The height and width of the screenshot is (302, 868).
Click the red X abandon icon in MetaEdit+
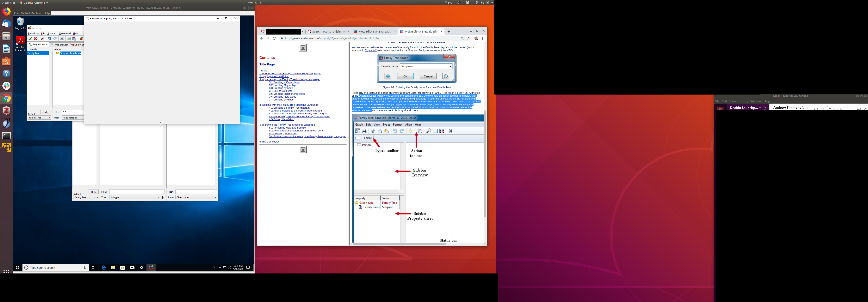(x=35, y=39)
